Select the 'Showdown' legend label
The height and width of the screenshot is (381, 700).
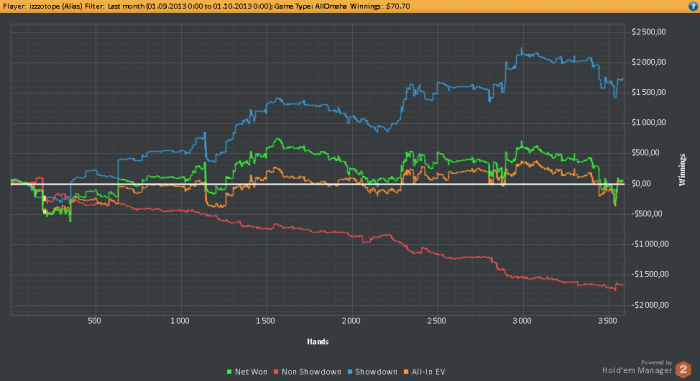coord(376,372)
